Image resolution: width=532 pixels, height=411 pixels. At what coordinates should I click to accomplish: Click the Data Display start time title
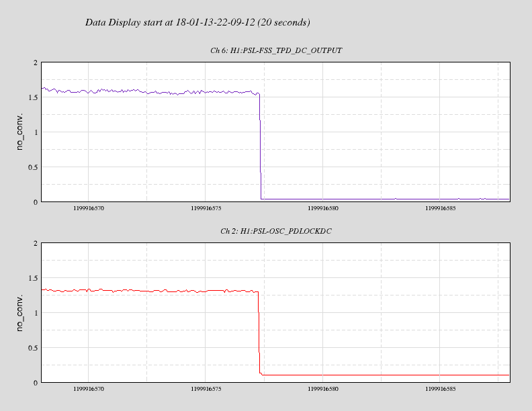197,23
